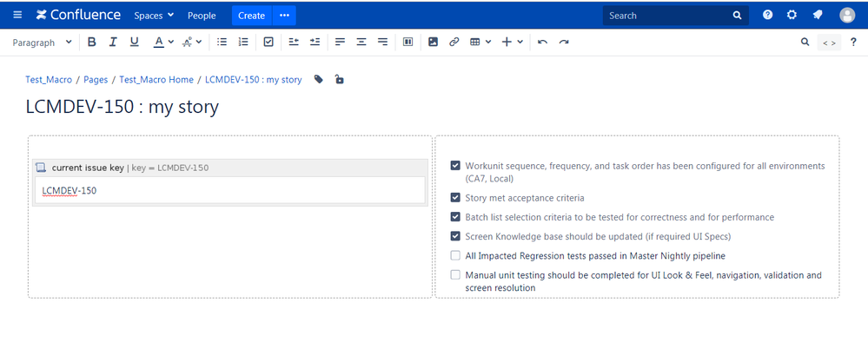The width and height of the screenshot is (868, 349).
Task: Click the Create button
Action: point(251,16)
